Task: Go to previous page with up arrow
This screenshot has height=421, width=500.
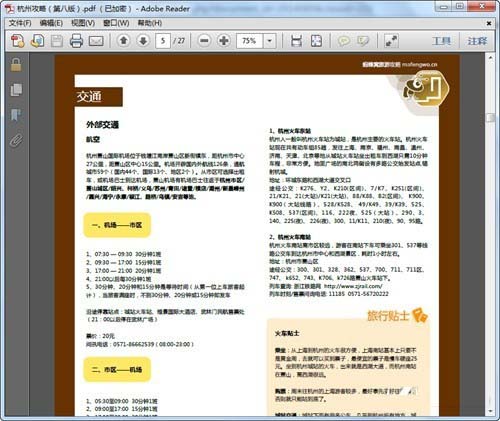Action: 124,41
